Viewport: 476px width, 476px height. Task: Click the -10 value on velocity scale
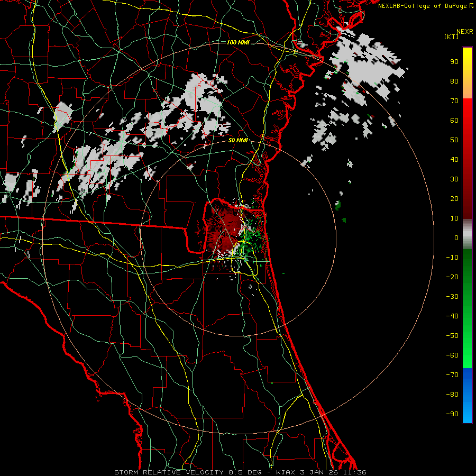tap(452, 258)
